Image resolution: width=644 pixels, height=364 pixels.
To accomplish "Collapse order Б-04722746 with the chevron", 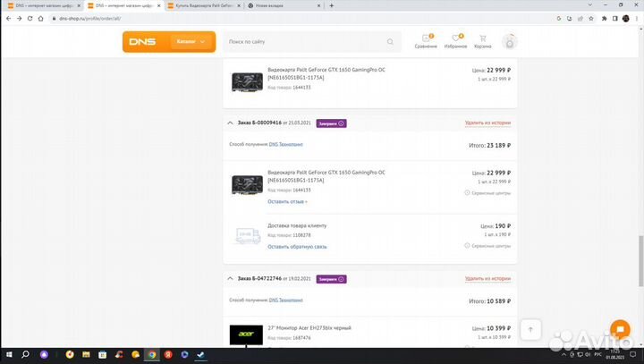I will (230, 278).
